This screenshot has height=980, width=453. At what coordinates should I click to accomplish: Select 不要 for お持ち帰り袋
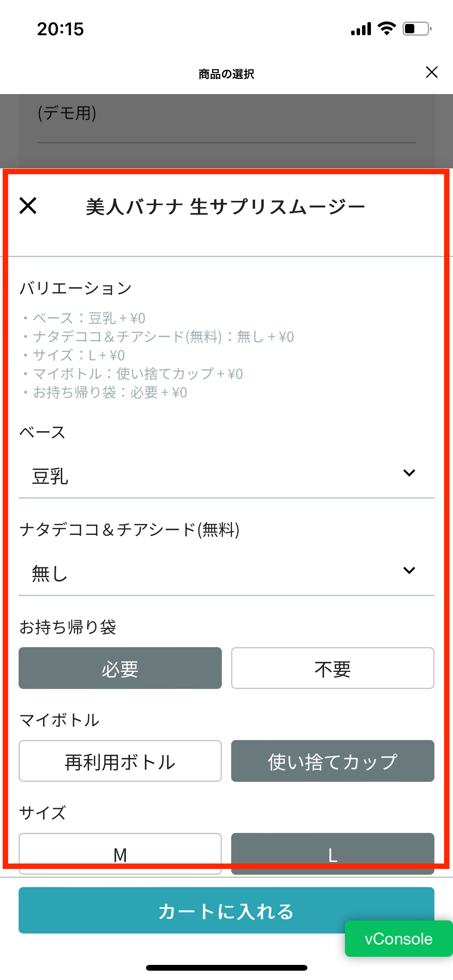coord(333,668)
